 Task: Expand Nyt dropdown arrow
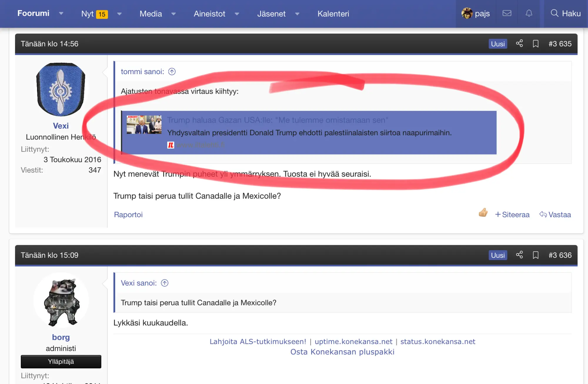(119, 14)
